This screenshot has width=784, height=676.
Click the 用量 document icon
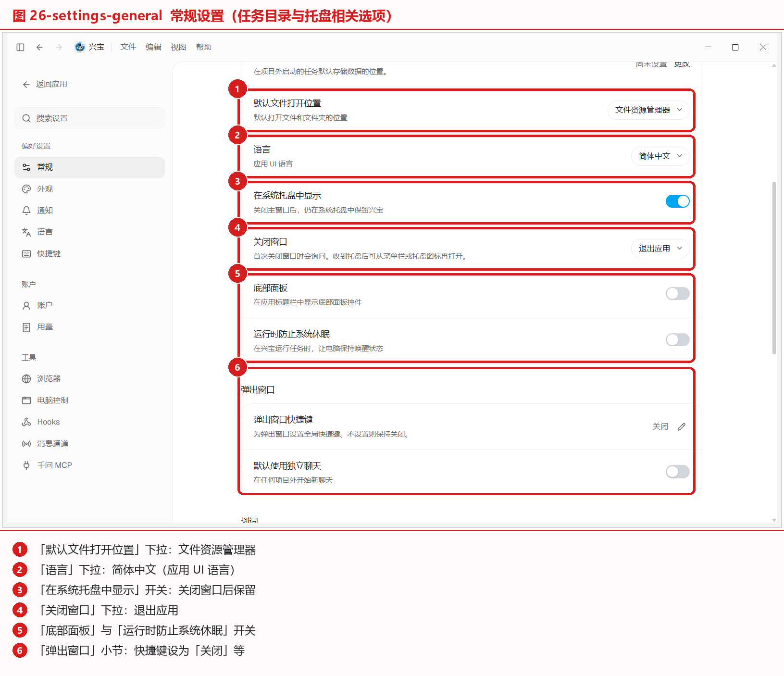(26, 327)
